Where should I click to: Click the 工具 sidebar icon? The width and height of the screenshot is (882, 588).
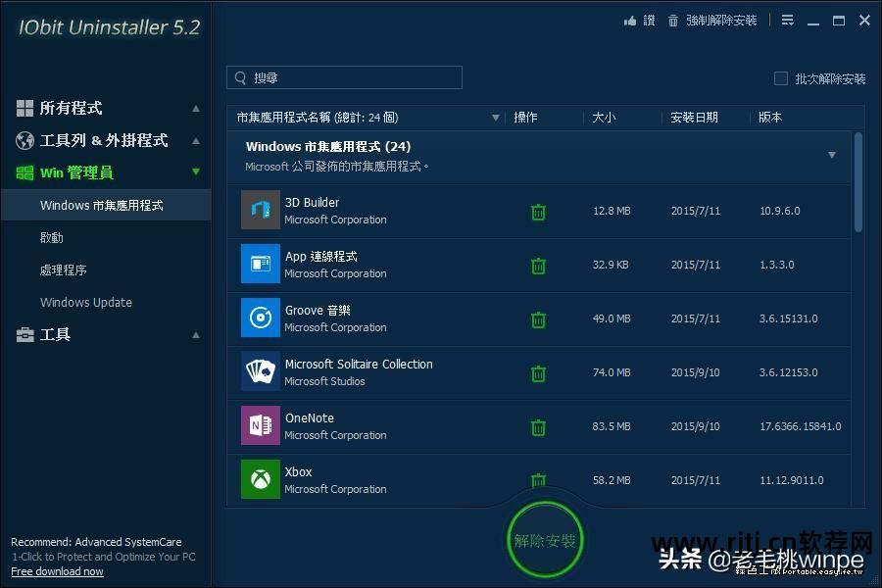(x=24, y=334)
